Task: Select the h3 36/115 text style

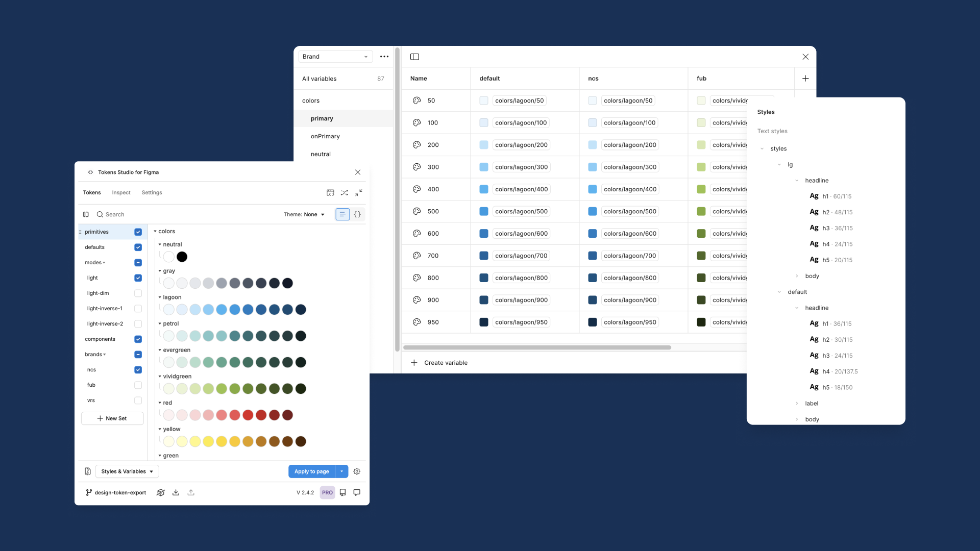Action: (831, 228)
